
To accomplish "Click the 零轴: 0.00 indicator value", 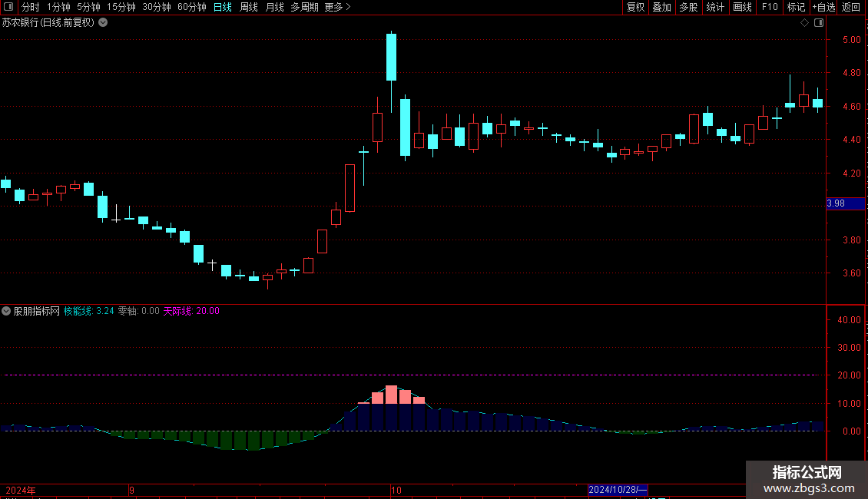I will tap(138, 311).
